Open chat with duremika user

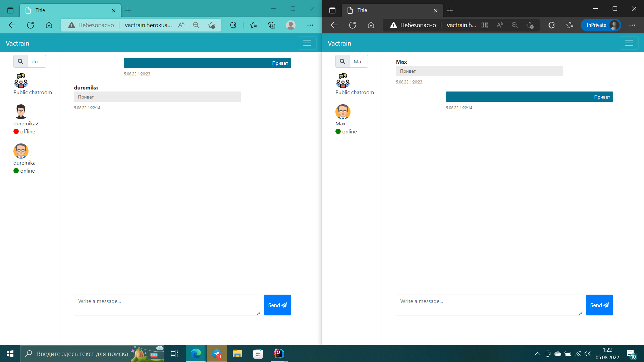[x=21, y=151]
